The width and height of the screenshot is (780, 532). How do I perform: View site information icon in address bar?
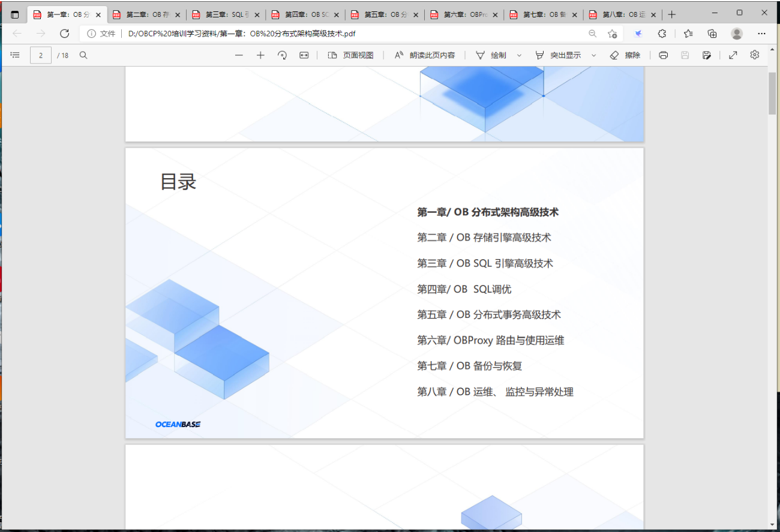91,34
